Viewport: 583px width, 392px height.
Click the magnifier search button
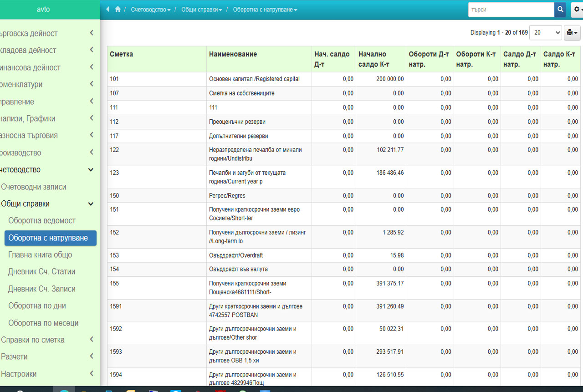(560, 9)
